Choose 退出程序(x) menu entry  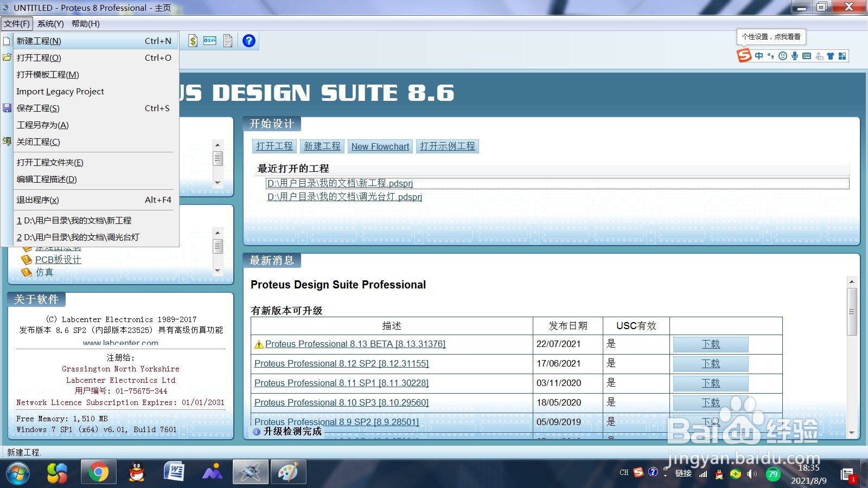click(x=96, y=200)
